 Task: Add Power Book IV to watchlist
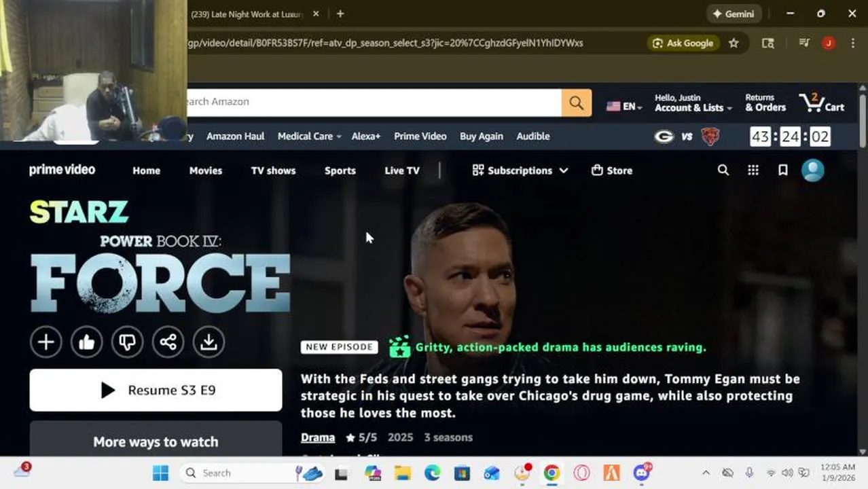[46, 342]
